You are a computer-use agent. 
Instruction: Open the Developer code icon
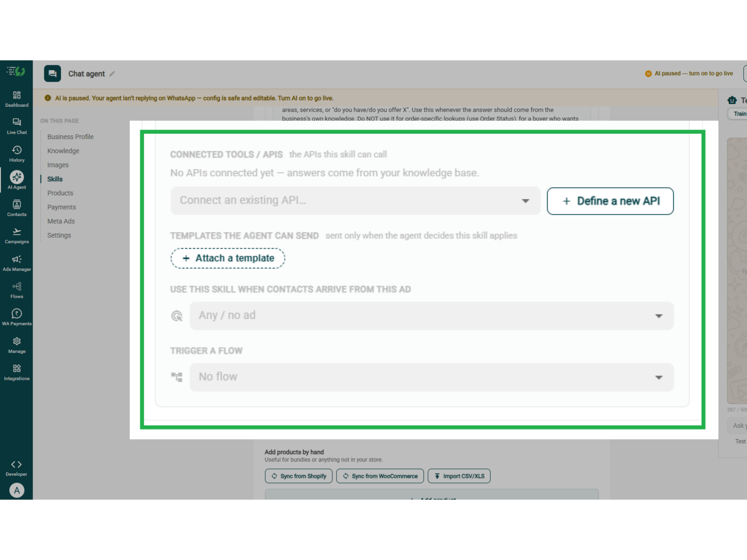tap(16, 464)
